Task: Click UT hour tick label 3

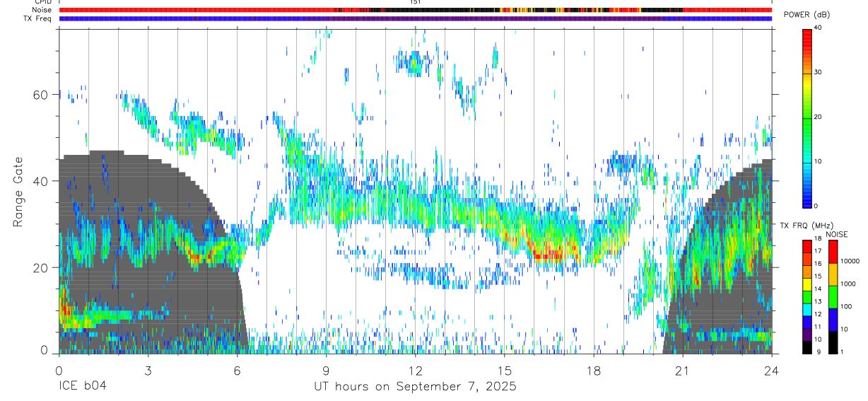Action: tap(148, 370)
